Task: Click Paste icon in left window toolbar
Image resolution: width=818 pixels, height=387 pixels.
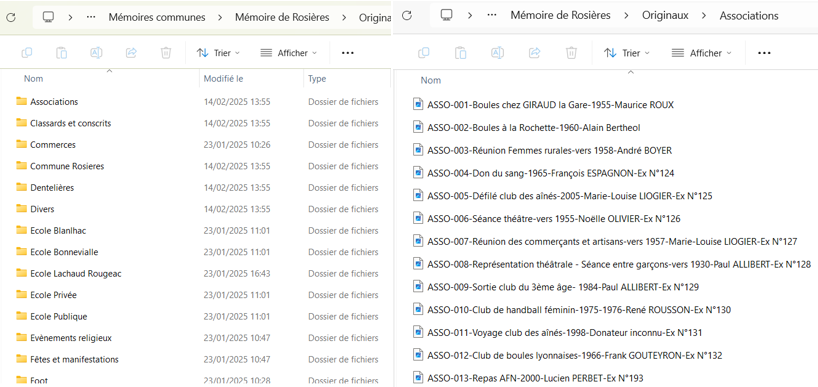Action: pyautogui.click(x=62, y=53)
